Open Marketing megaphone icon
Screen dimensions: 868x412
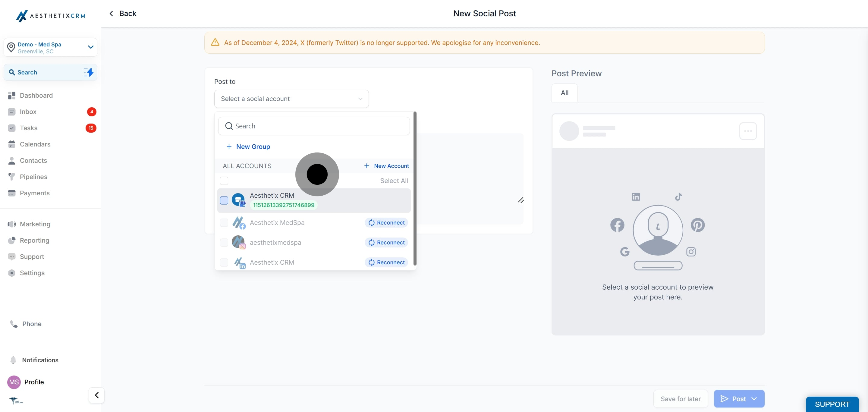click(12, 224)
